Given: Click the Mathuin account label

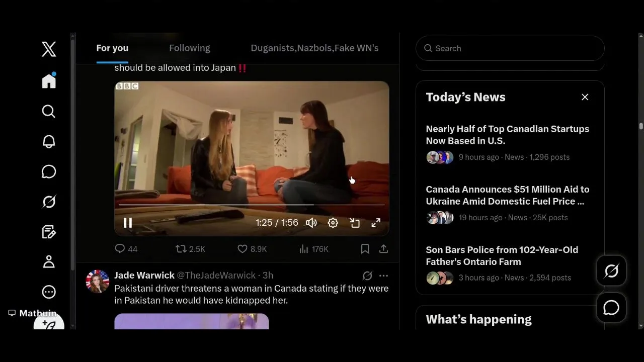Looking at the screenshot, I should pyautogui.click(x=33, y=313).
